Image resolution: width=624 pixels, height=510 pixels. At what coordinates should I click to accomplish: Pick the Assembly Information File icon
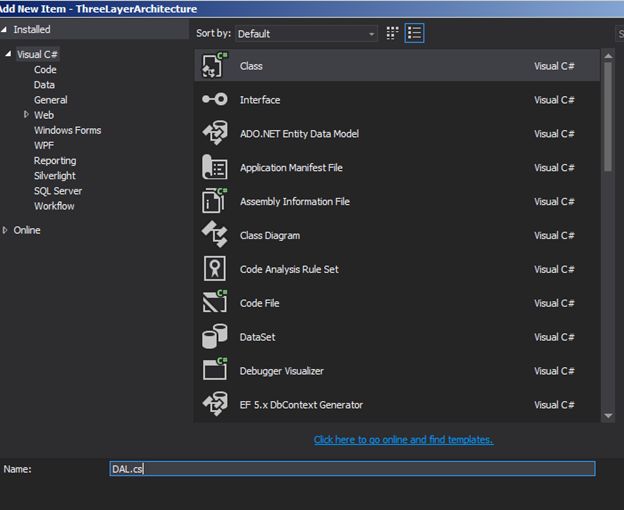[x=215, y=201]
